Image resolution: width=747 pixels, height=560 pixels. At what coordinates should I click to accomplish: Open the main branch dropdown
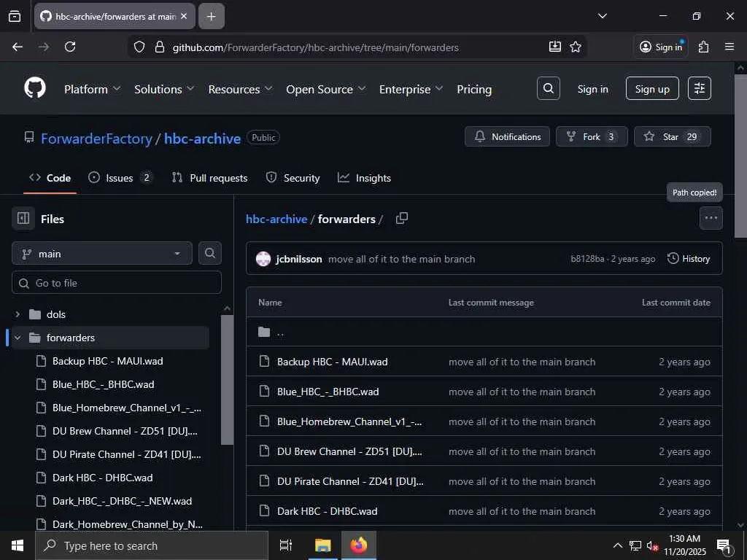tap(102, 253)
